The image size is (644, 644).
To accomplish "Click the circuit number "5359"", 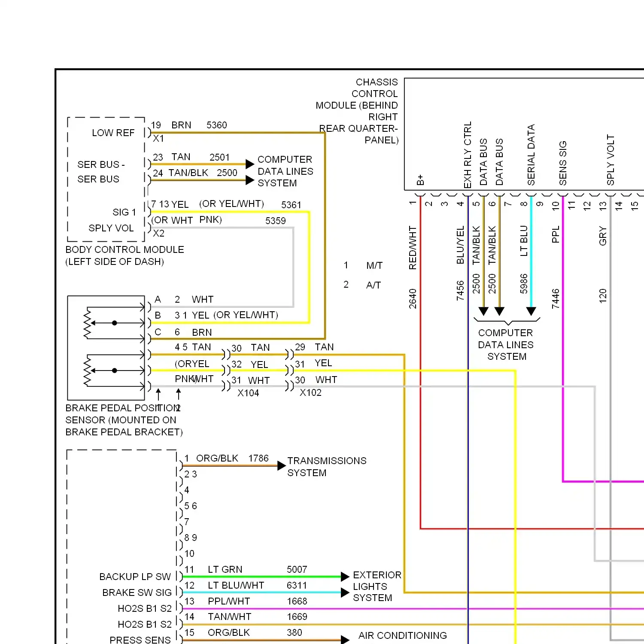I will 275,221.
